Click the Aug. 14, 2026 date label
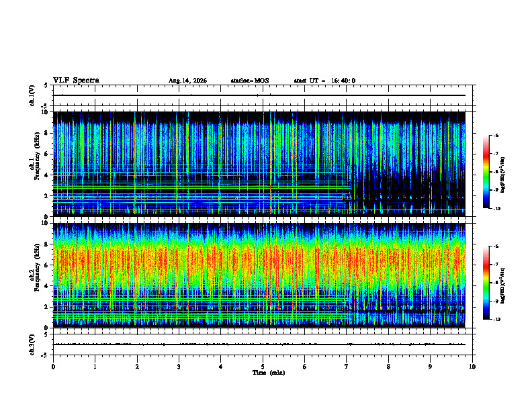Viewport: 532px width, 411px height. [187, 81]
